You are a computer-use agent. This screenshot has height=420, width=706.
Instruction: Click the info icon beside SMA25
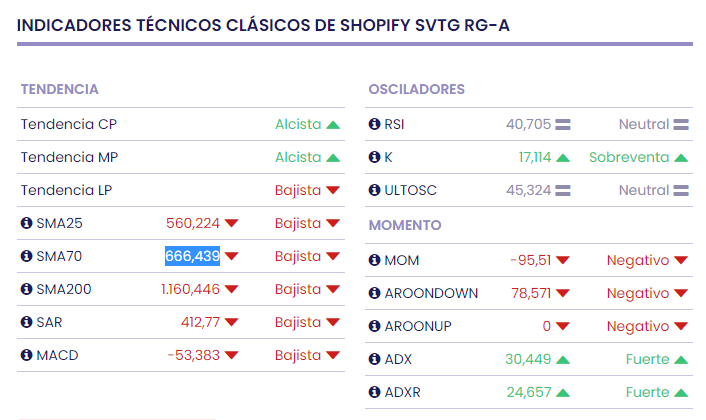[x=26, y=223]
